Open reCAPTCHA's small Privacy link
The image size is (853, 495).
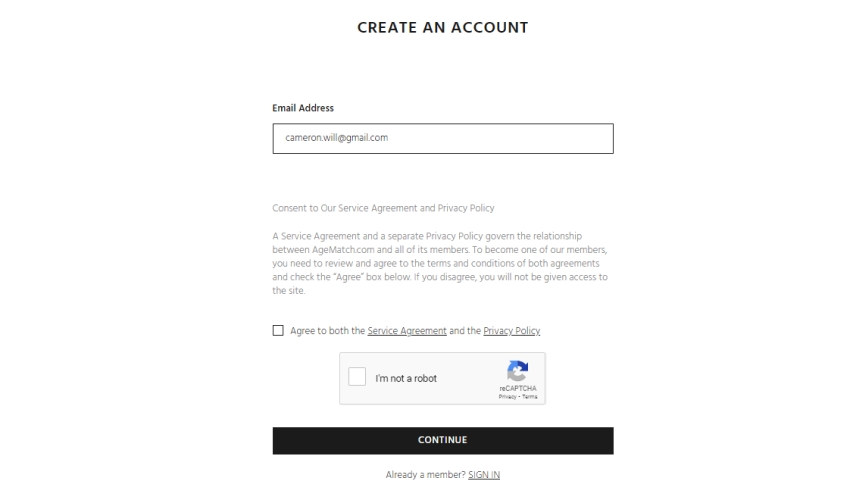[507, 397]
